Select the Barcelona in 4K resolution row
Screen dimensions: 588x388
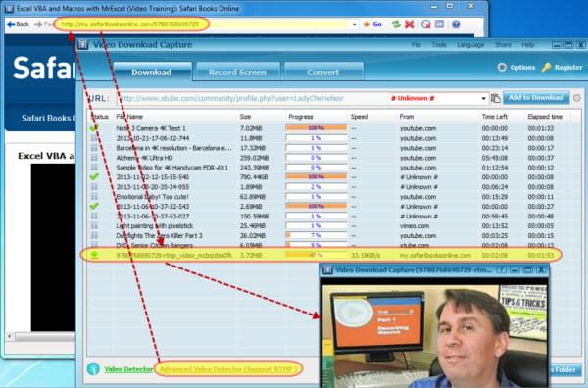[x=328, y=148]
